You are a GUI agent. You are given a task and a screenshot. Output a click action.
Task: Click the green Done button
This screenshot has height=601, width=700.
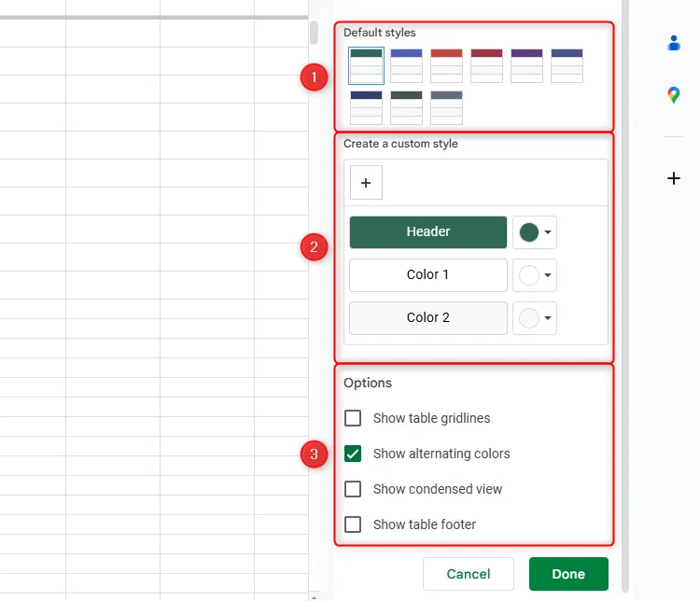point(568,574)
